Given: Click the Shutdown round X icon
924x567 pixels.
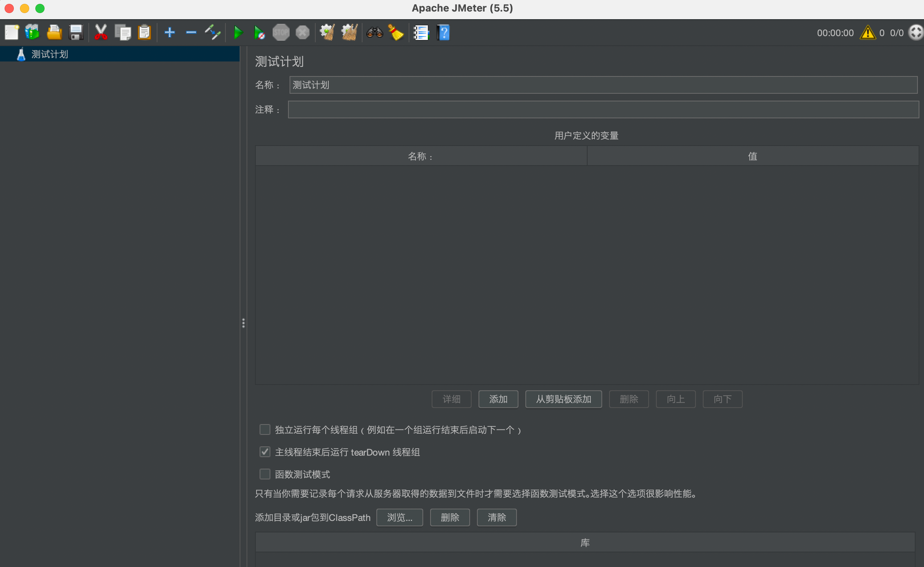Looking at the screenshot, I should 303,33.
